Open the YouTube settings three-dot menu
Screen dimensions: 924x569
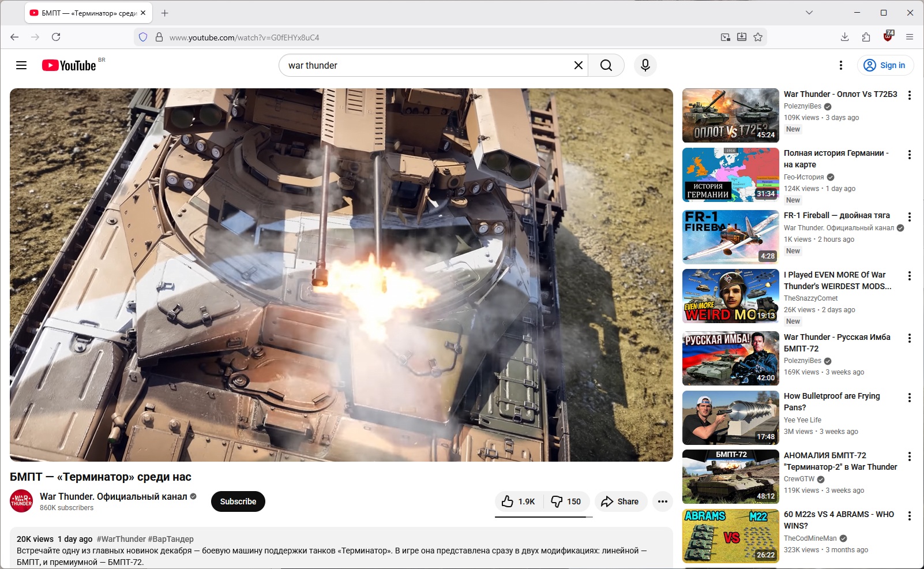coord(840,65)
